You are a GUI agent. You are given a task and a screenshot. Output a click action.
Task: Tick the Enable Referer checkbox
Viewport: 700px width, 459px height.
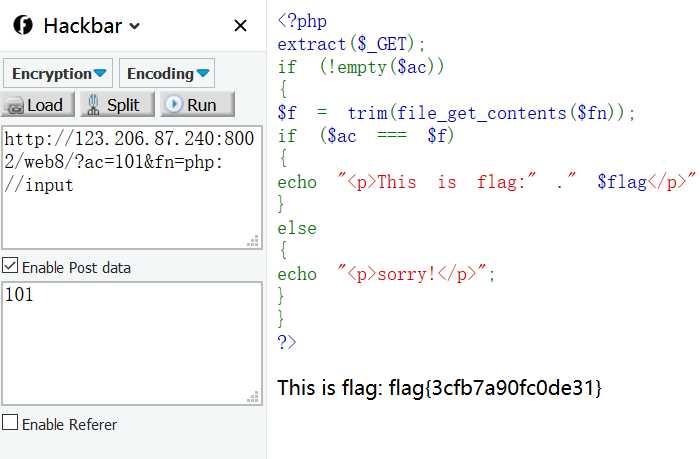click(10, 422)
